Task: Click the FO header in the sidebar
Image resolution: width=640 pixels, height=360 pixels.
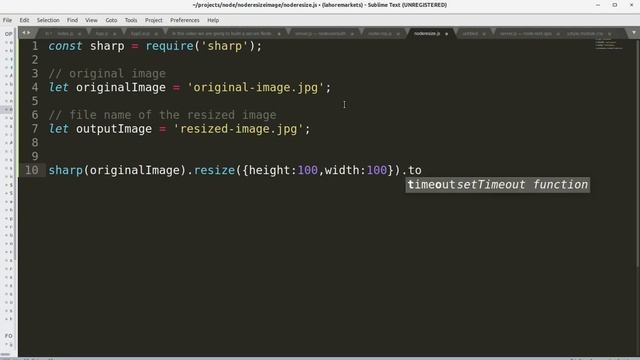Action: pyautogui.click(x=8, y=336)
